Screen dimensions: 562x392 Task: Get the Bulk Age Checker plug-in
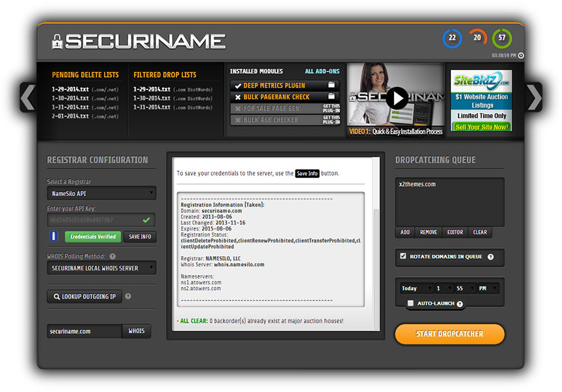coord(331,120)
